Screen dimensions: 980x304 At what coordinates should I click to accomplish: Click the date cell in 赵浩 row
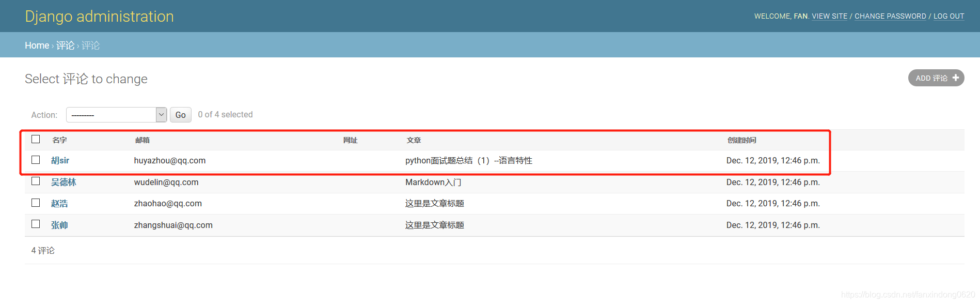pyautogui.click(x=773, y=204)
